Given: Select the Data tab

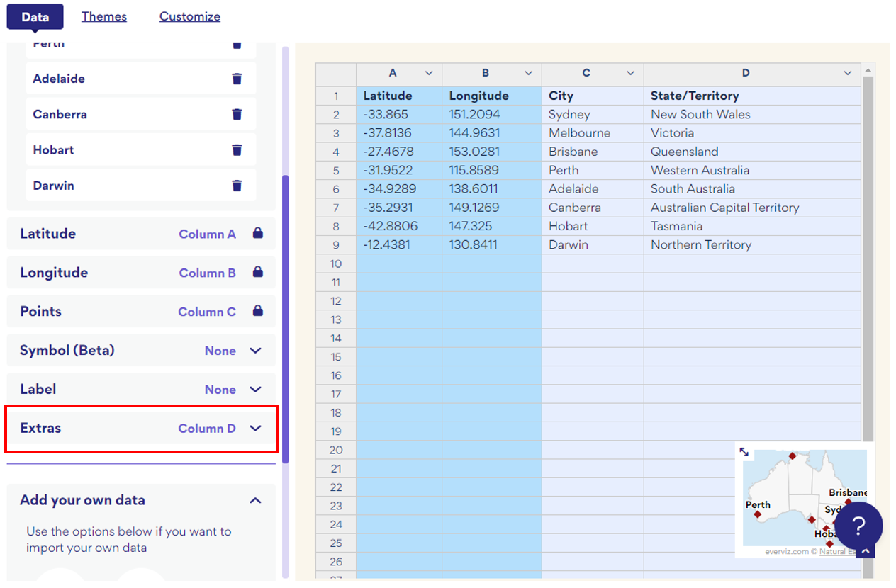Looking at the screenshot, I should tap(35, 16).
